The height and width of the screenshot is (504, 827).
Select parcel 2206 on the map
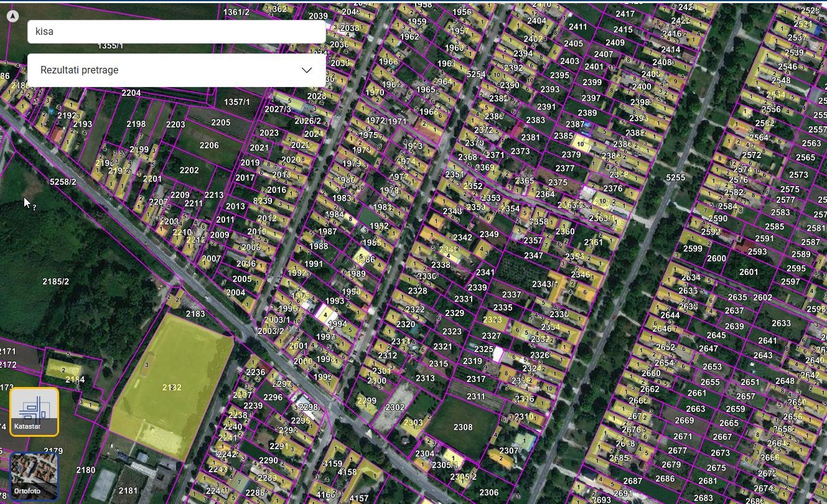(209, 146)
